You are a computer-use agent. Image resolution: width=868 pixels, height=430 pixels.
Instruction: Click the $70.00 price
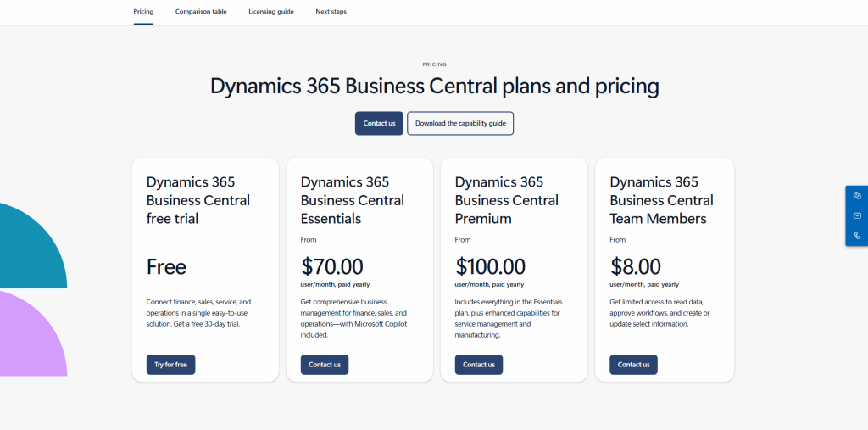(x=332, y=266)
